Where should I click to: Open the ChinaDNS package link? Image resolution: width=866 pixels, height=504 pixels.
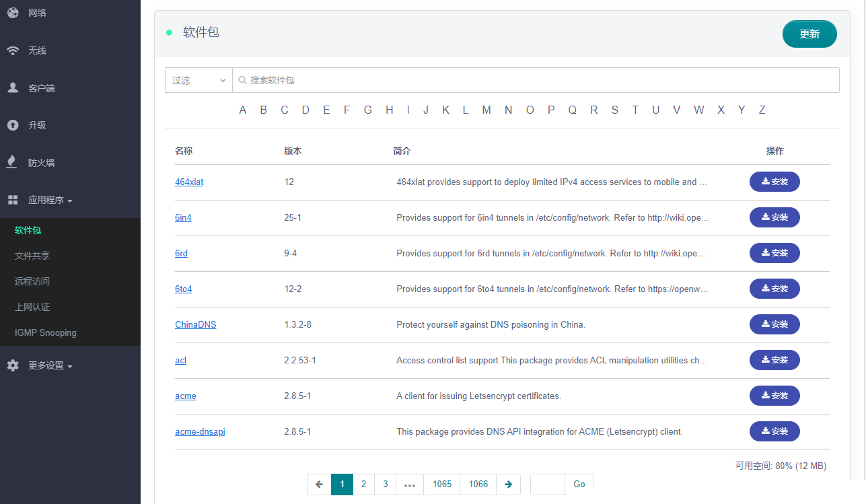click(x=196, y=324)
